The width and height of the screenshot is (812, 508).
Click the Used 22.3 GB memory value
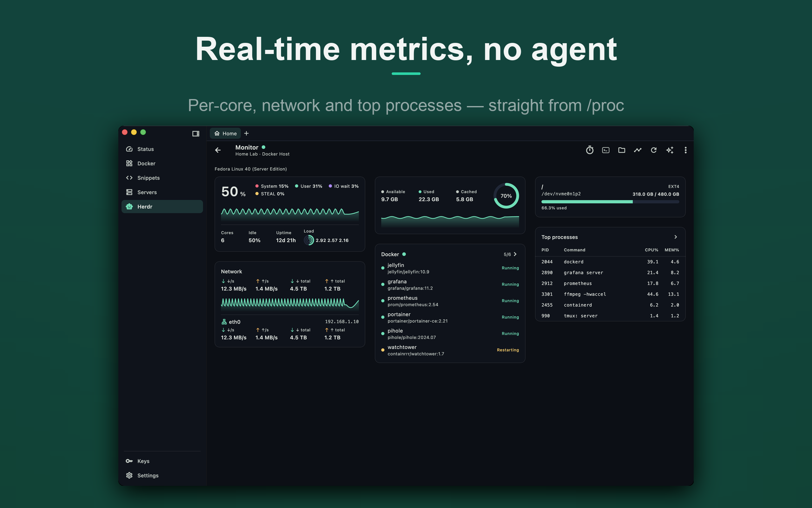point(429,199)
